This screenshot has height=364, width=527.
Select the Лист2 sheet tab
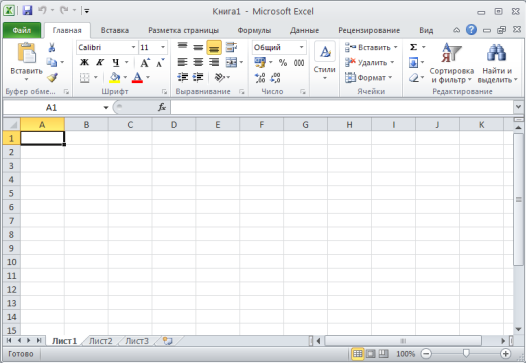(x=100, y=341)
